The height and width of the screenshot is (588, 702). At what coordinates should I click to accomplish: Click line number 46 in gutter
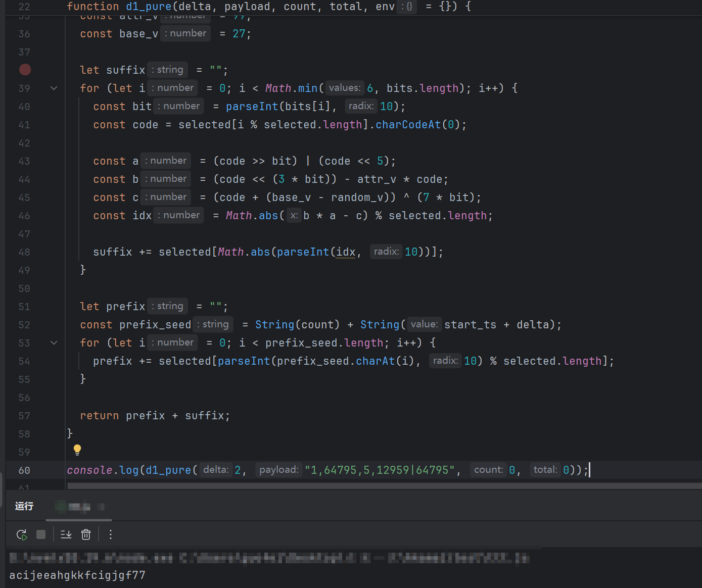click(24, 216)
